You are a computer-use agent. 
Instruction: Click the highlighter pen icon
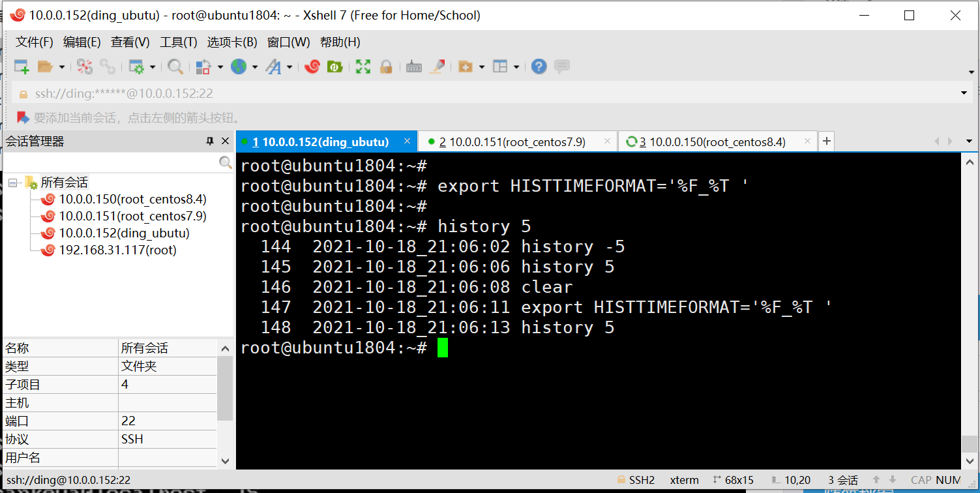click(x=438, y=67)
